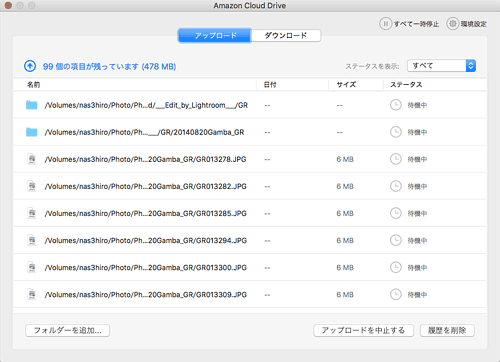500x362 pixels.
Task: Click waiting clock icon in Edit_by_Lightroom row
Action: 396,105
